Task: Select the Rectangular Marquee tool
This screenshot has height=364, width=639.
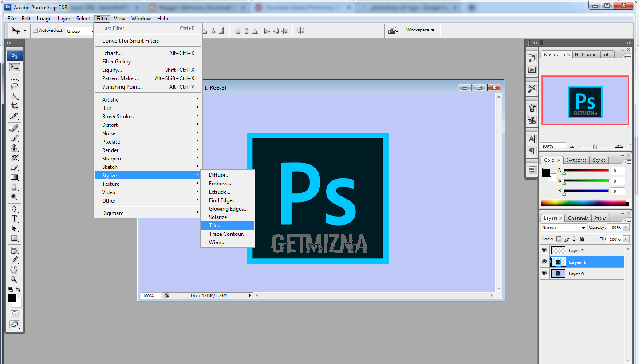Action: pyautogui.click(x=15, y=77)
